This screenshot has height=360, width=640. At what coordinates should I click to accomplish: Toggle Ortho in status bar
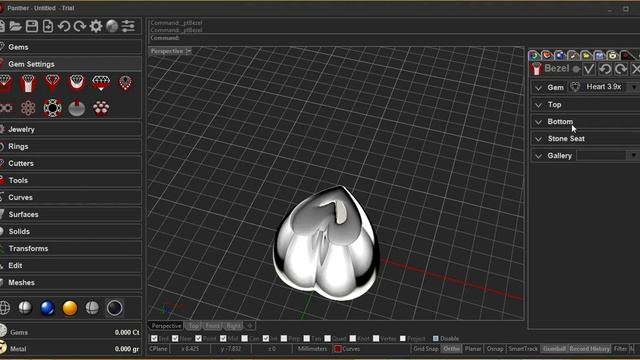[451, 349]
